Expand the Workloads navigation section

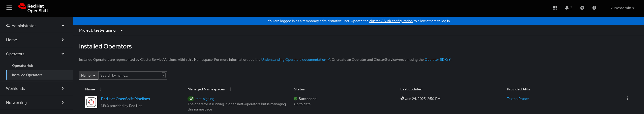pos(35,88)
